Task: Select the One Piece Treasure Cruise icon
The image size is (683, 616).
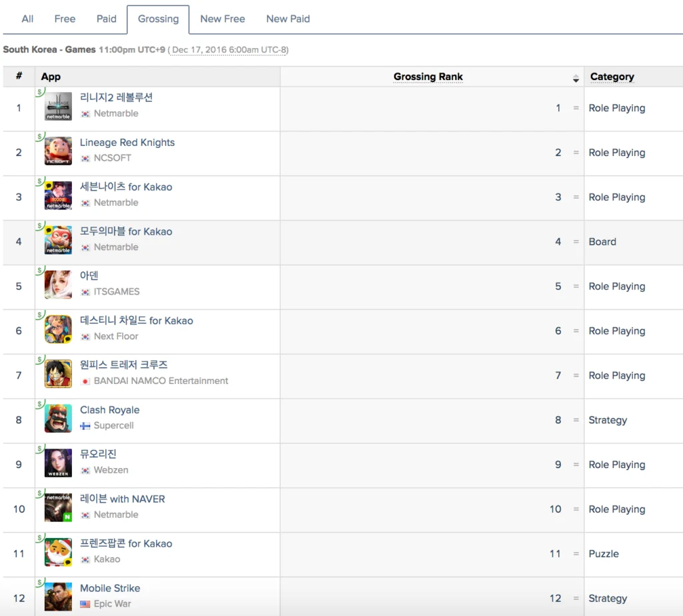Action: tap(58, 374)
